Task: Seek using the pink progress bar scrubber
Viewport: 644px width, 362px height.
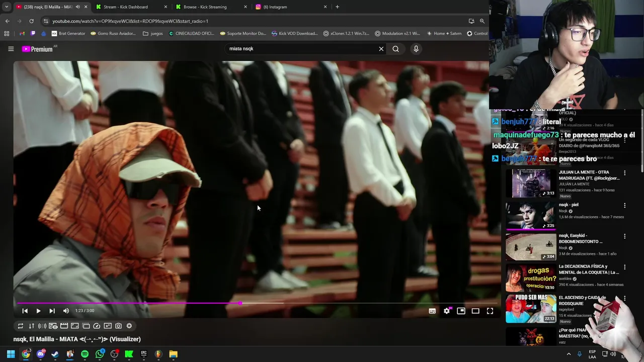Action: (x=240, y=303)
